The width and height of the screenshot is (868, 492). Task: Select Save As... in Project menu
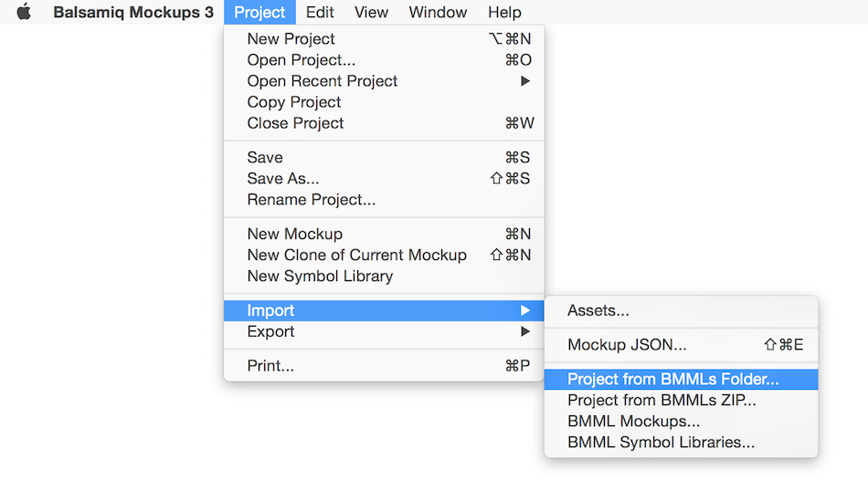coord(283,178)
